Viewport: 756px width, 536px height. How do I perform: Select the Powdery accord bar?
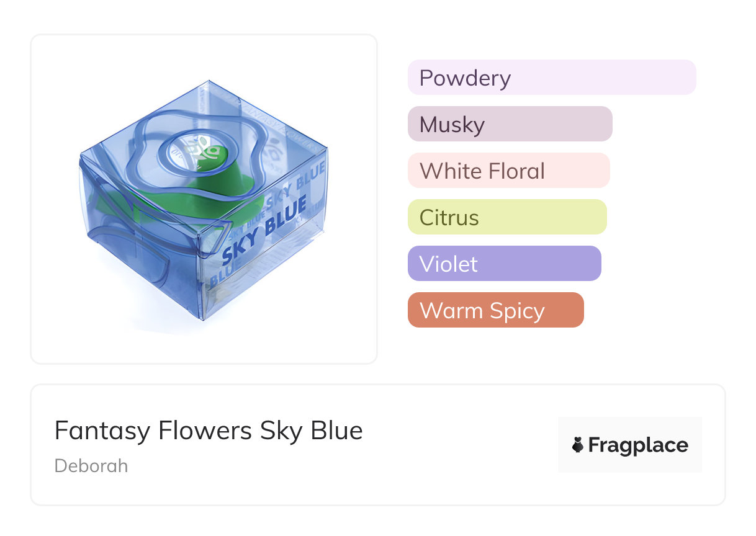(551, 78)
